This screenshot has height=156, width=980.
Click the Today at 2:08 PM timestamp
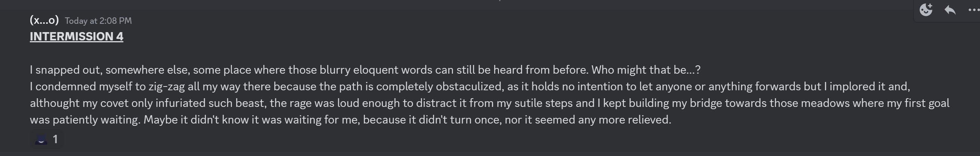coord(98,21)
